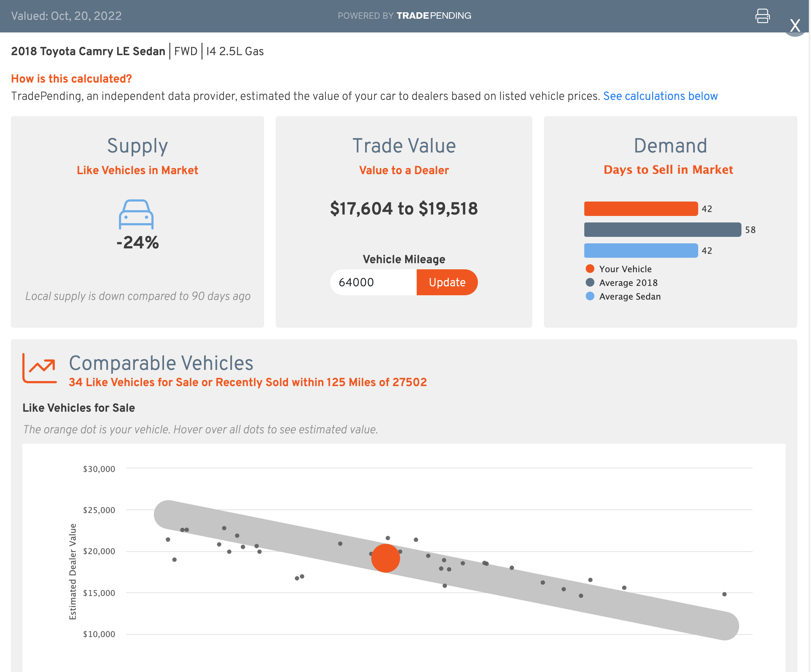Viewport: 811px width, 672px height.
Task: Select the light blue Average Sedan legend dot
Action: (590, 296)
